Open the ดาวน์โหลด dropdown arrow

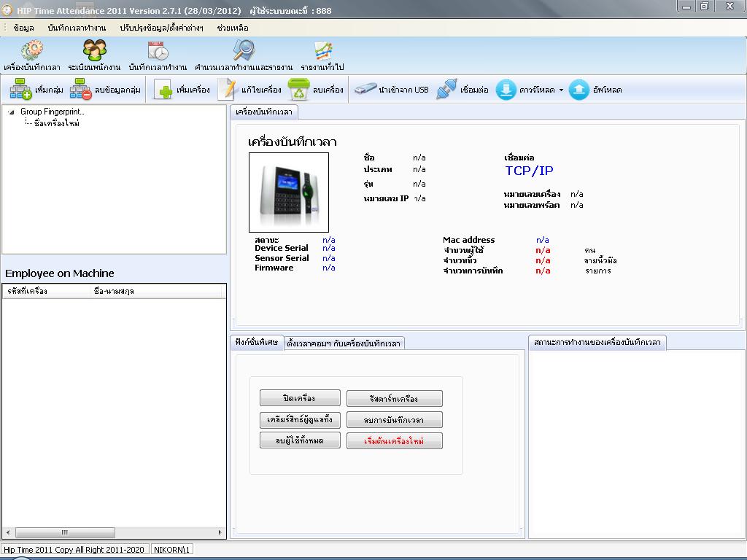[x=561, y=90]
